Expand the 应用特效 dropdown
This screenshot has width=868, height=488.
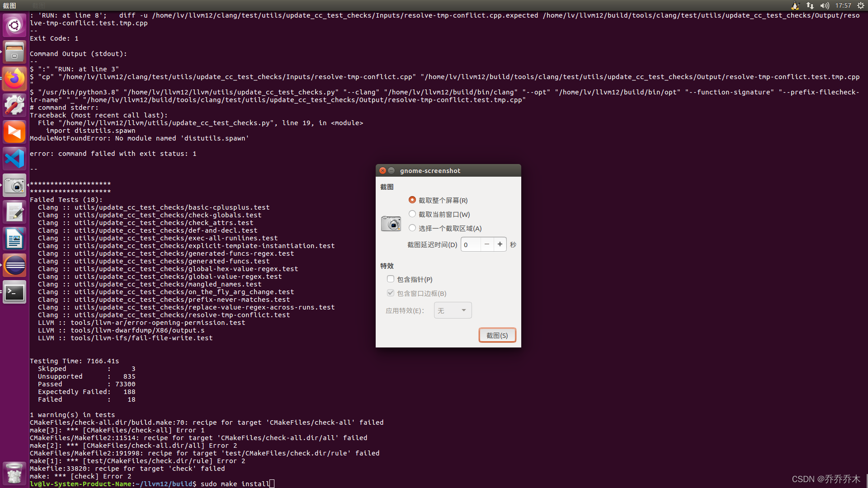click(453, 310)
